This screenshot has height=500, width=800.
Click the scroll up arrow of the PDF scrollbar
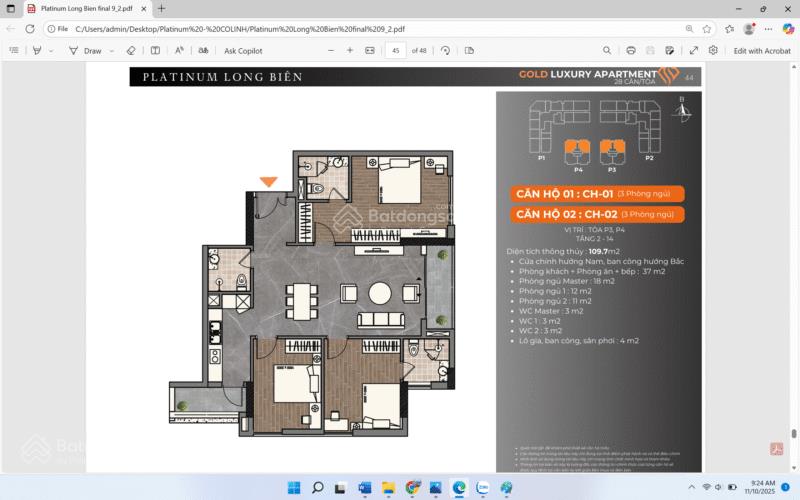pos(794,67)
